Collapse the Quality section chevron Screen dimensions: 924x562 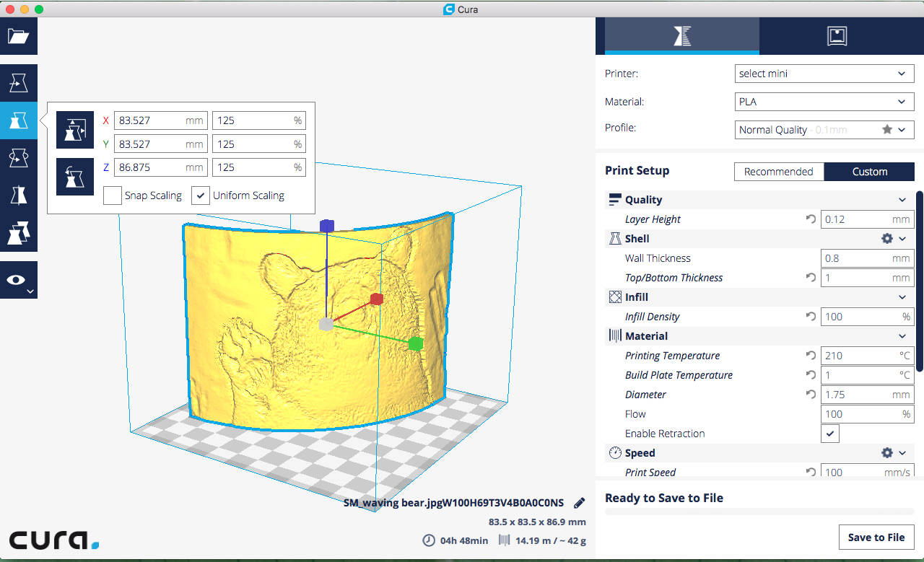point(902,200)
